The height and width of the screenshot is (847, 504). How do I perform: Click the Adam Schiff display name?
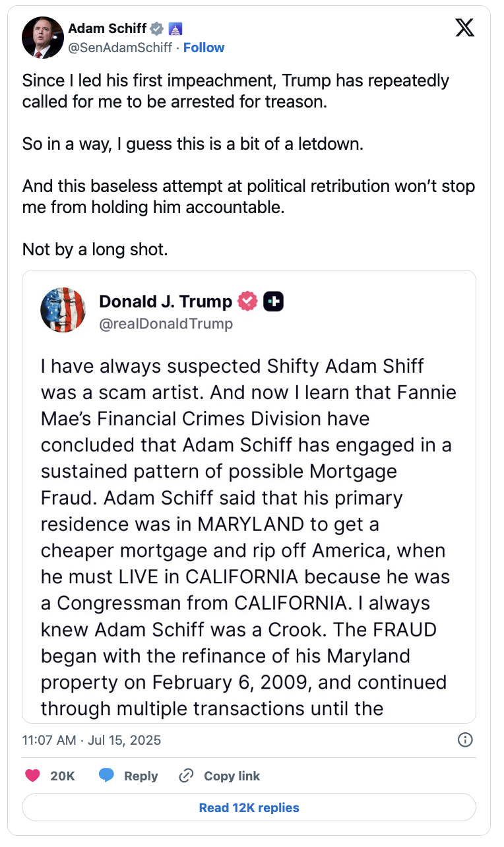point(108,28)
